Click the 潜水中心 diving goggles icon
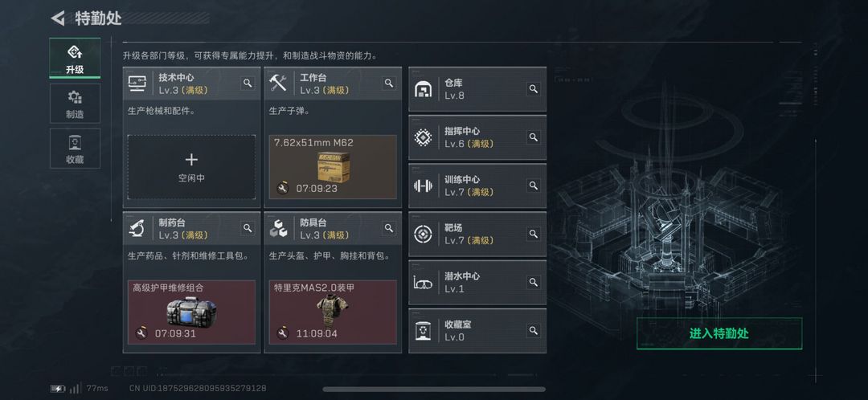868x400 pixels. click(424, 283)
